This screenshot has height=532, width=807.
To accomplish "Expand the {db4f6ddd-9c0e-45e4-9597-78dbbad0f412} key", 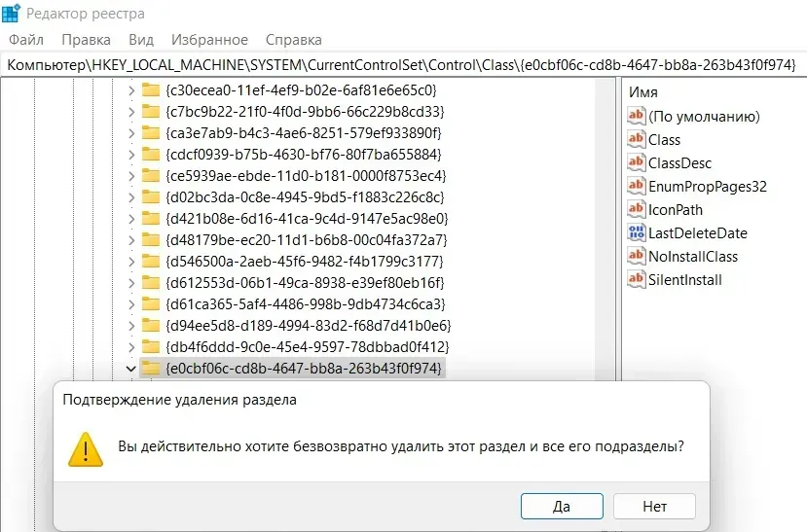I will pyautogui.click(x=131, y=347).
